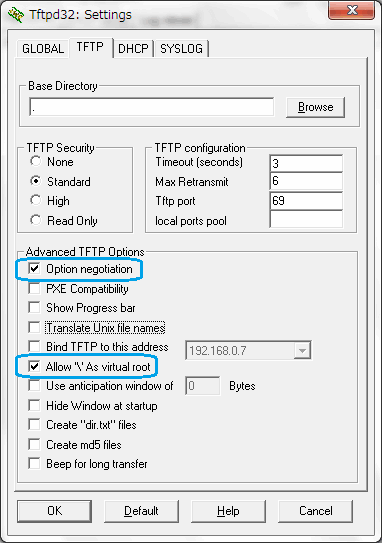Click the local ports pool field

click(306, 220)
